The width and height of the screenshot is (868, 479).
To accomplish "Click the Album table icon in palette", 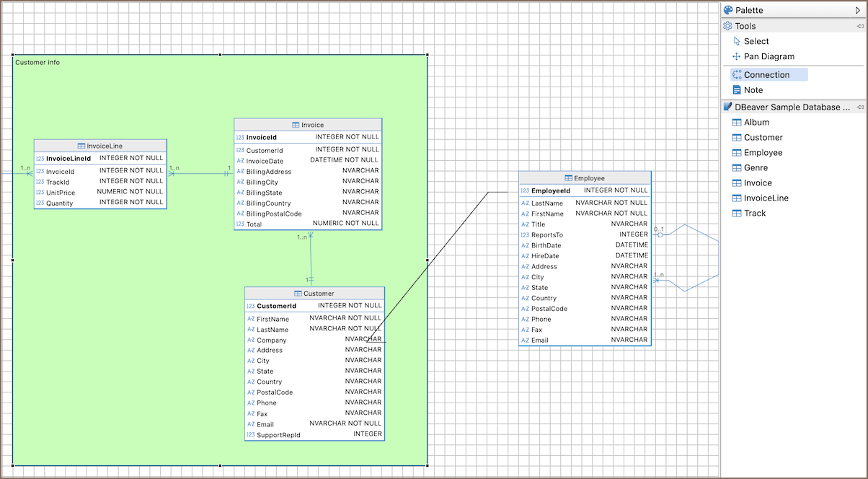I will click(737, 123).
